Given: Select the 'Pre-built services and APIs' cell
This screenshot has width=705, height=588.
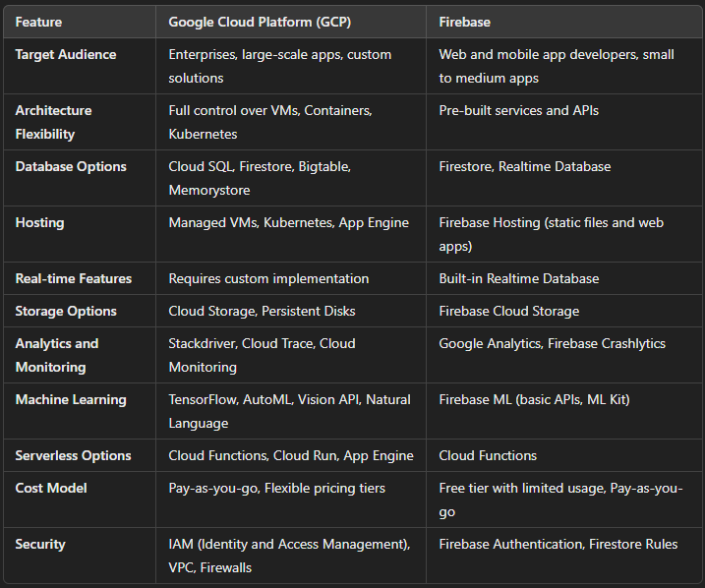Looking at the screenshot, I should [518, 111].
